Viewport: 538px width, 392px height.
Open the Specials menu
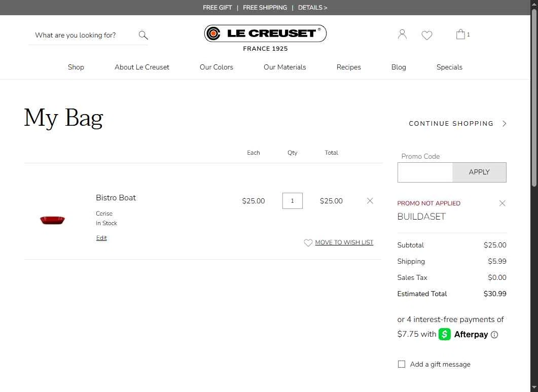(449, 67)
